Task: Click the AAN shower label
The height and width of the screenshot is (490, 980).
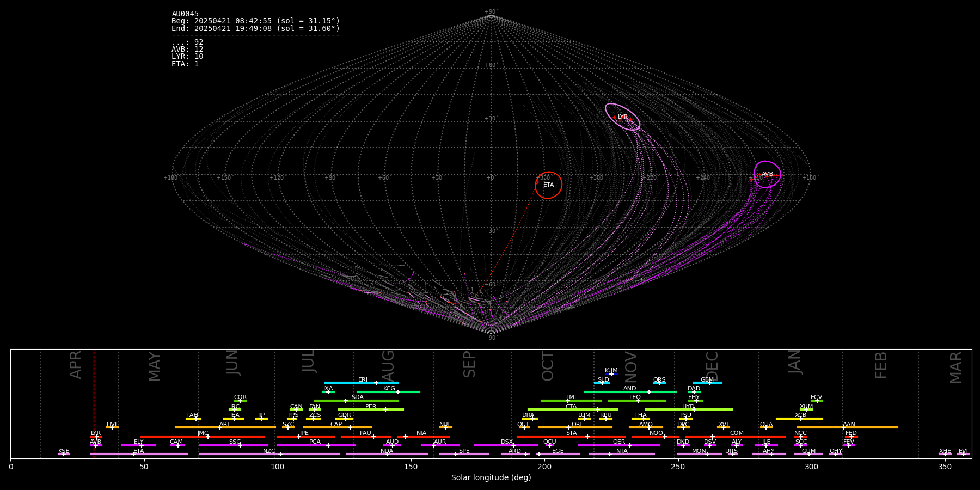Action: [849, 425]
